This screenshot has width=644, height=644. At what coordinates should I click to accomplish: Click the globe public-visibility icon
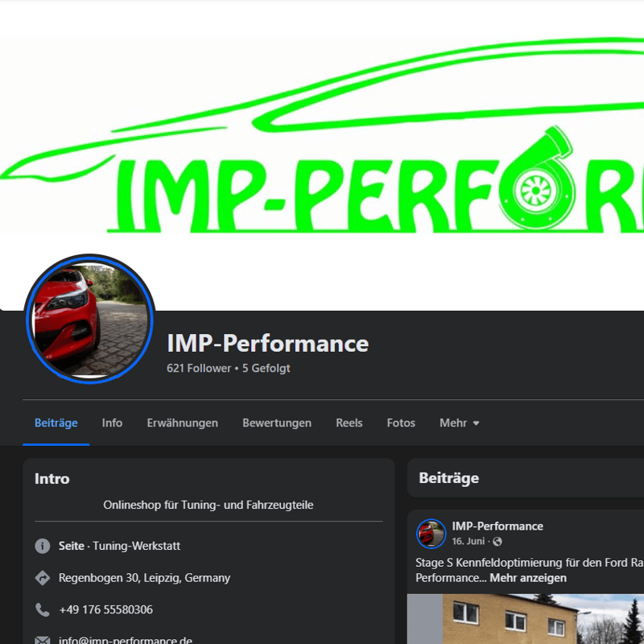[497, 542]
